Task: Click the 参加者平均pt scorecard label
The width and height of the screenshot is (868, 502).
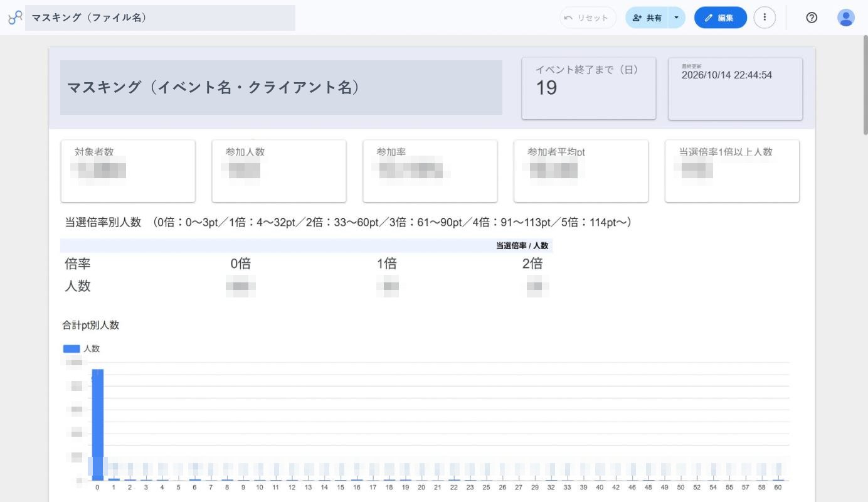Action: (x=557, y=152)
